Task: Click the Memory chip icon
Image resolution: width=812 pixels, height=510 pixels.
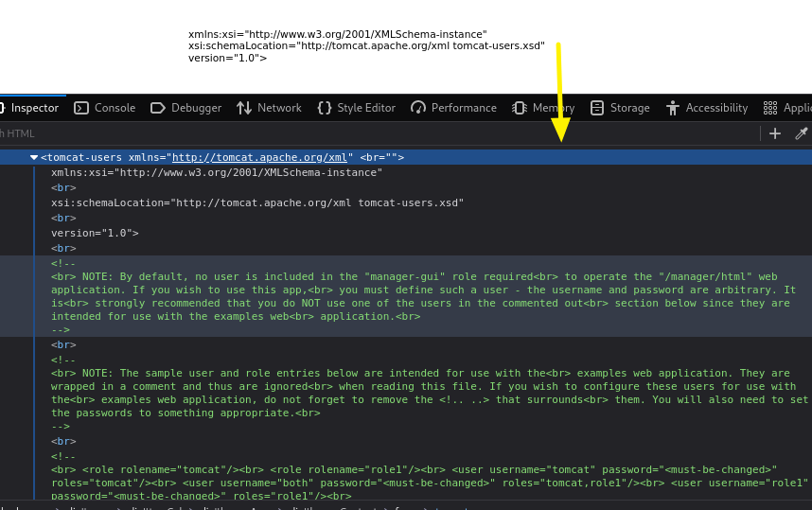Action: tap(520, 108)
